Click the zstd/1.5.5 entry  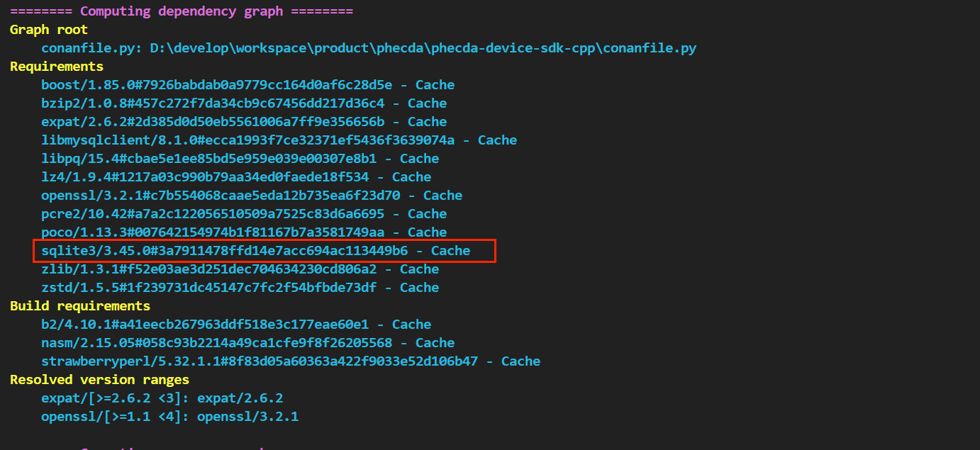(x=240, y=288)
